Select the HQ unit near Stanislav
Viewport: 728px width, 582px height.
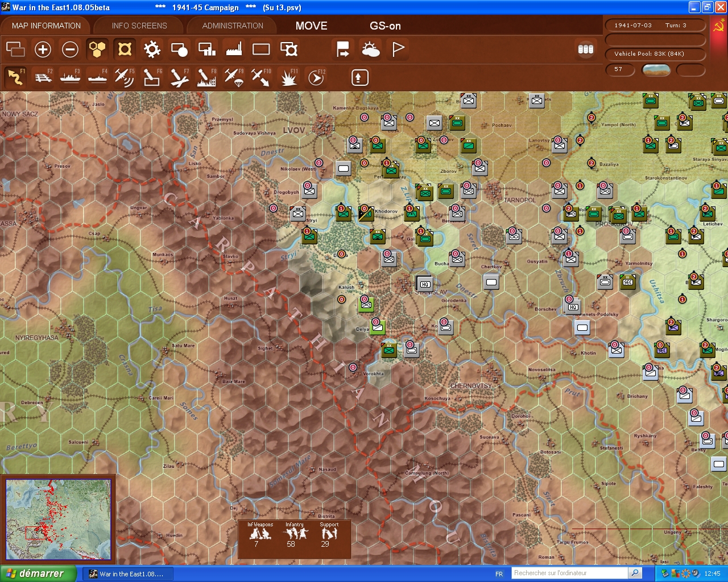coord(424,284)
